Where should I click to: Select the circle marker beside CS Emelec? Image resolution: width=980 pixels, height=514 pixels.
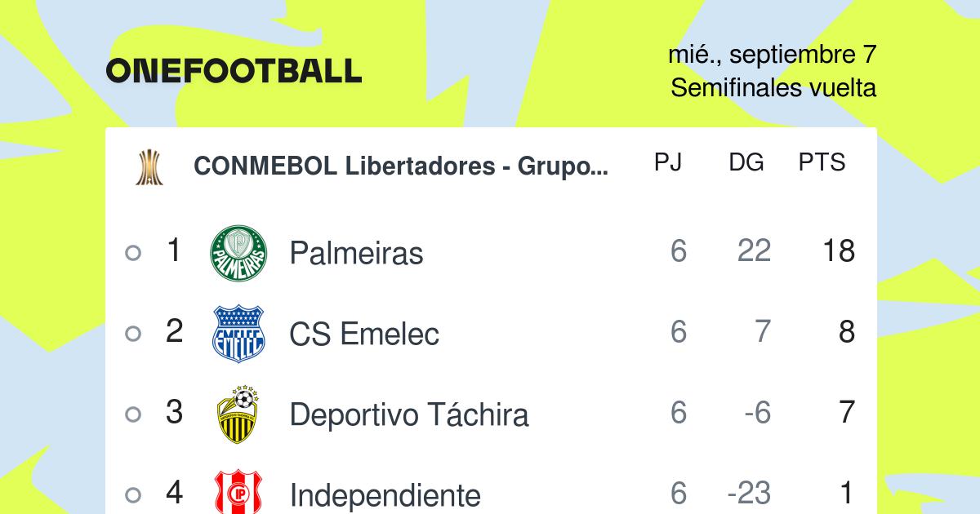133,333
